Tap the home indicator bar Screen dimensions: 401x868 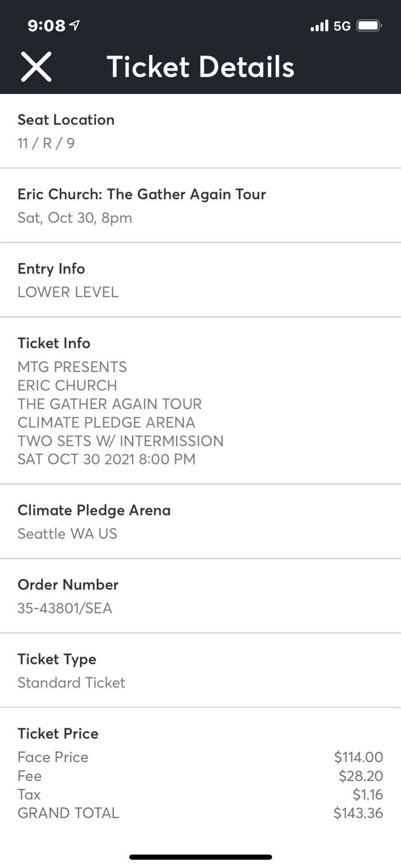point(200,857)
